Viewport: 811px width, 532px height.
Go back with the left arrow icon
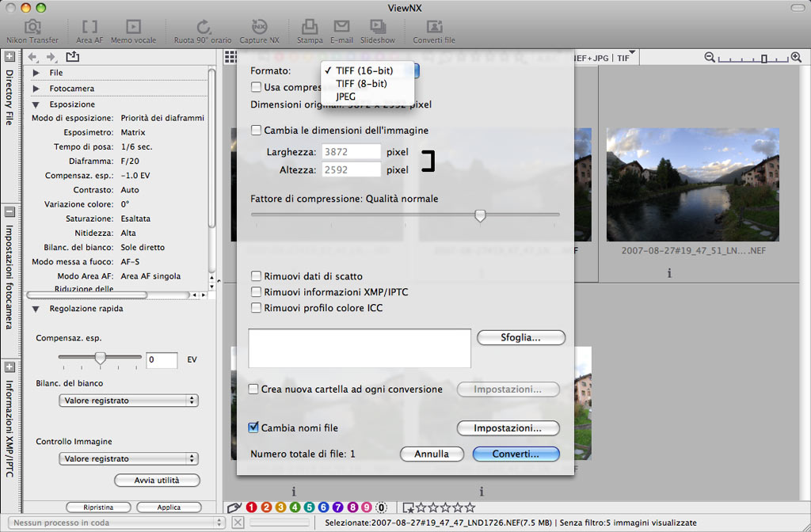[x=32, y=57]
